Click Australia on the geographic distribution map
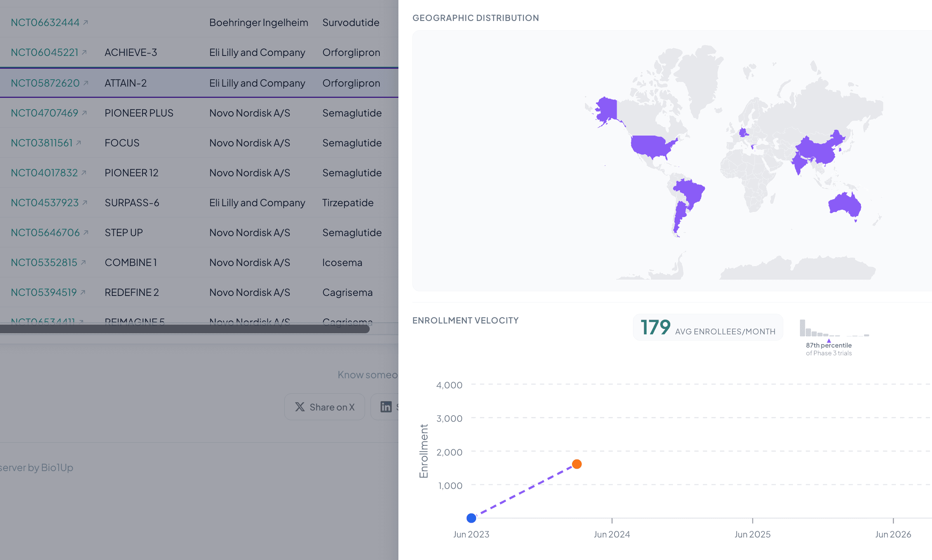 [845, 204]
